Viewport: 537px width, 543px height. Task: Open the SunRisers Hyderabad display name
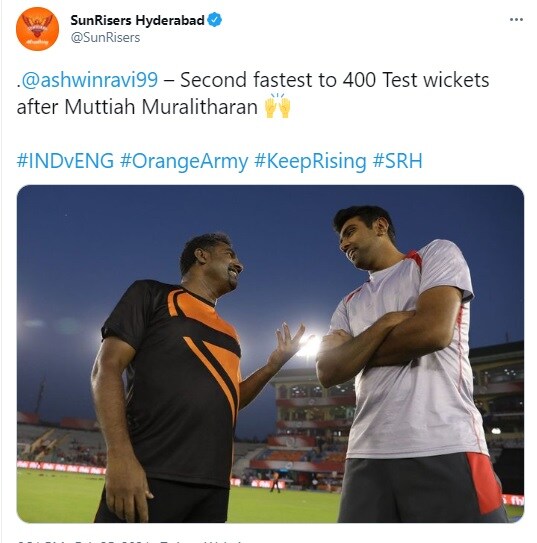[x=137, y=20]
